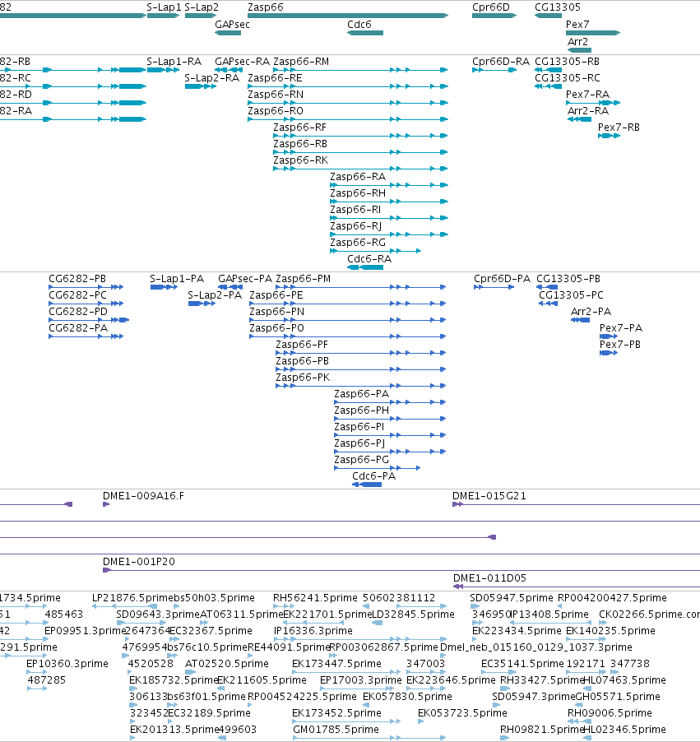Select EST LD32845.5prime

378,623
